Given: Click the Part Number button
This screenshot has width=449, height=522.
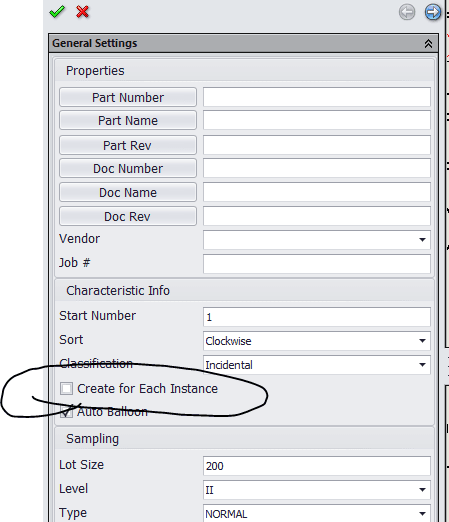Looking at the screenshot, I should coord(128,97).
